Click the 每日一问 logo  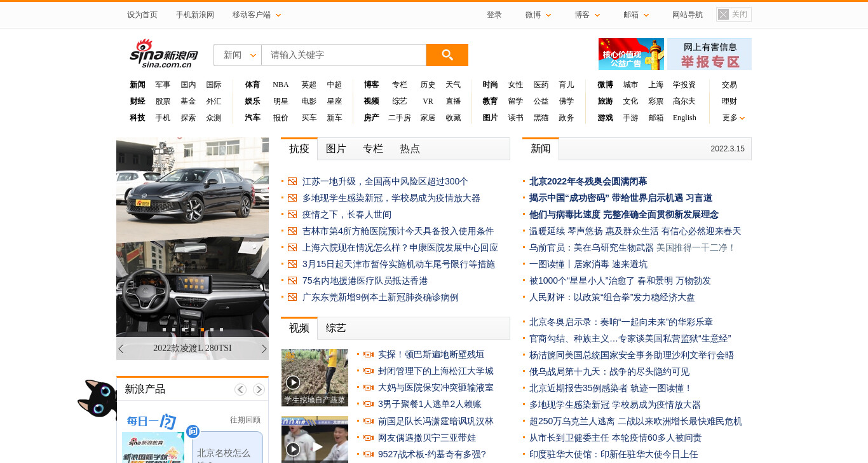click(151, 421)
